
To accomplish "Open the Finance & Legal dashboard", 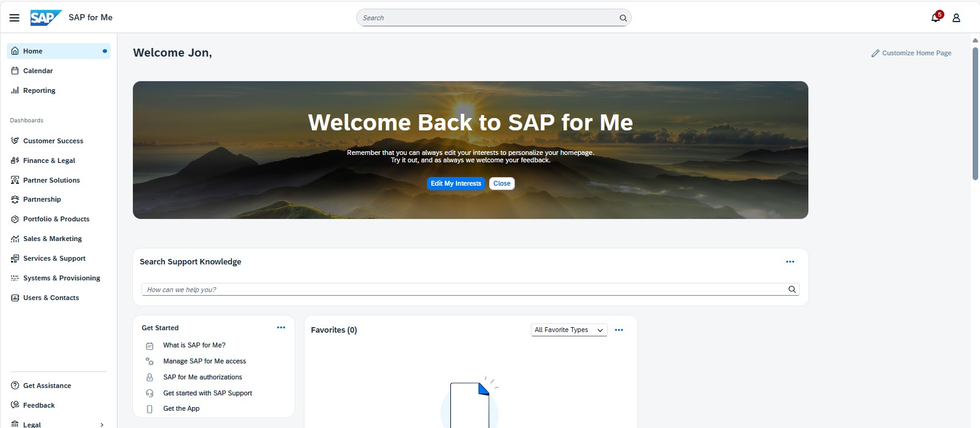I will 49,160.
